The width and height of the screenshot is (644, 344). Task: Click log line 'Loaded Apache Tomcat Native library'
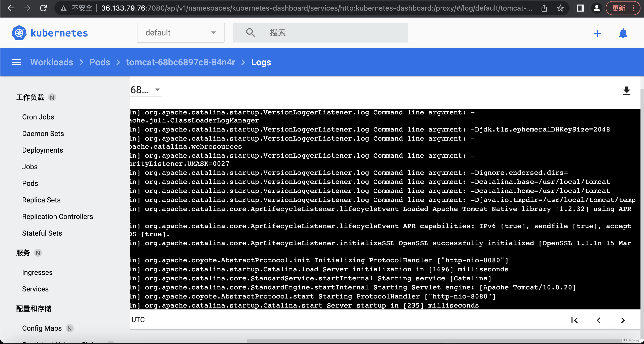(x=381, y=209)
